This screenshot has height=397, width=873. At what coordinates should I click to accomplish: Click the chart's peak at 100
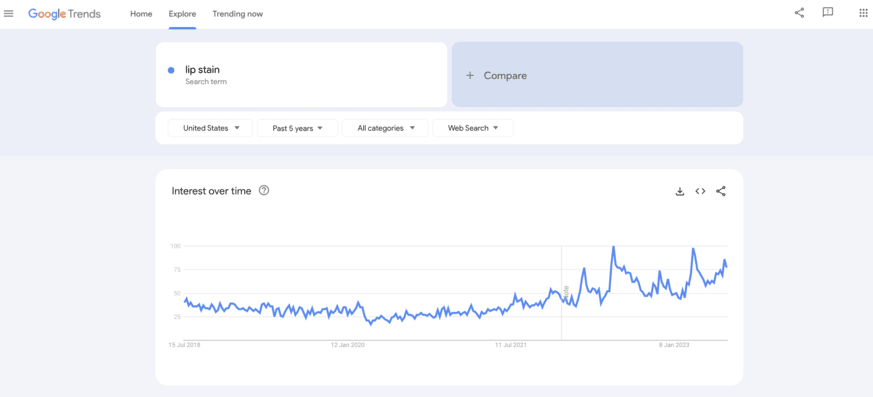pyautogui.click(x=613, y=247)
